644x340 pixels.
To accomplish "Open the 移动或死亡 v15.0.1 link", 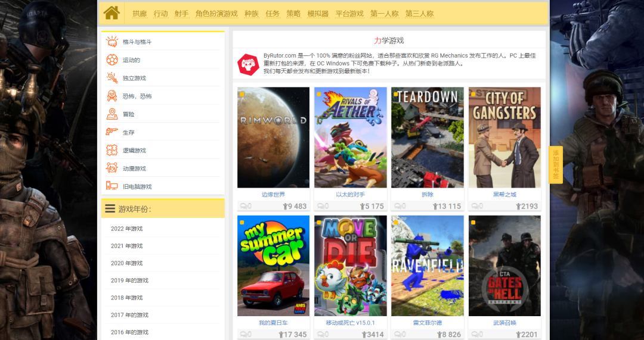I will coord(351,323).
